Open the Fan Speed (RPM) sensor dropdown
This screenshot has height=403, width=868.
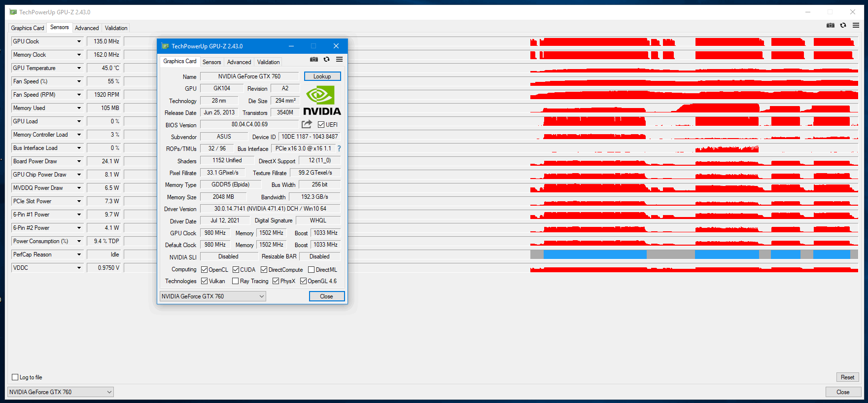click(79, 95)
